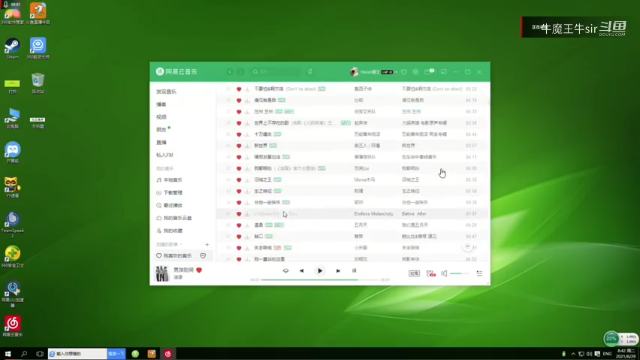Click the play button
Viewport: 640px width, 360px height.
pos(320,271)
